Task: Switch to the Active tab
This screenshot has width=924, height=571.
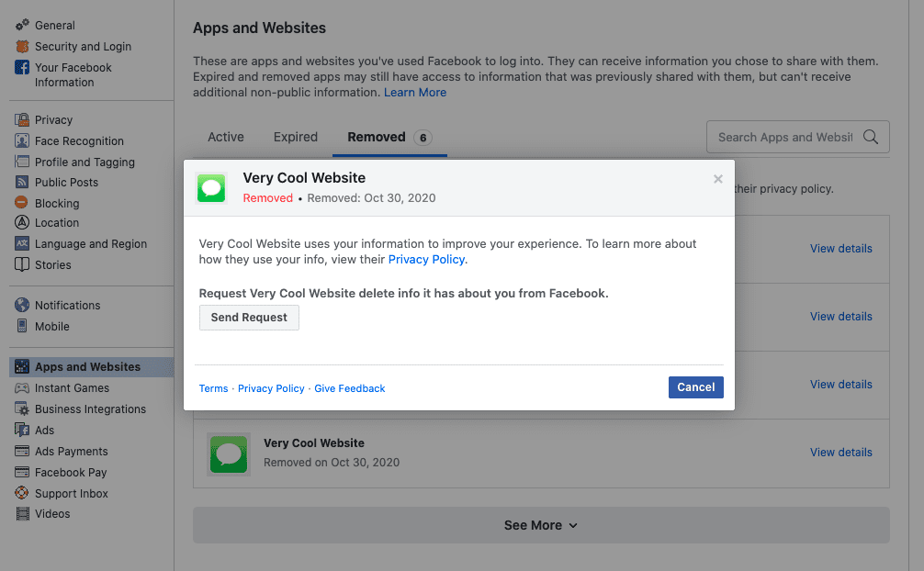Action: (226, 137)
